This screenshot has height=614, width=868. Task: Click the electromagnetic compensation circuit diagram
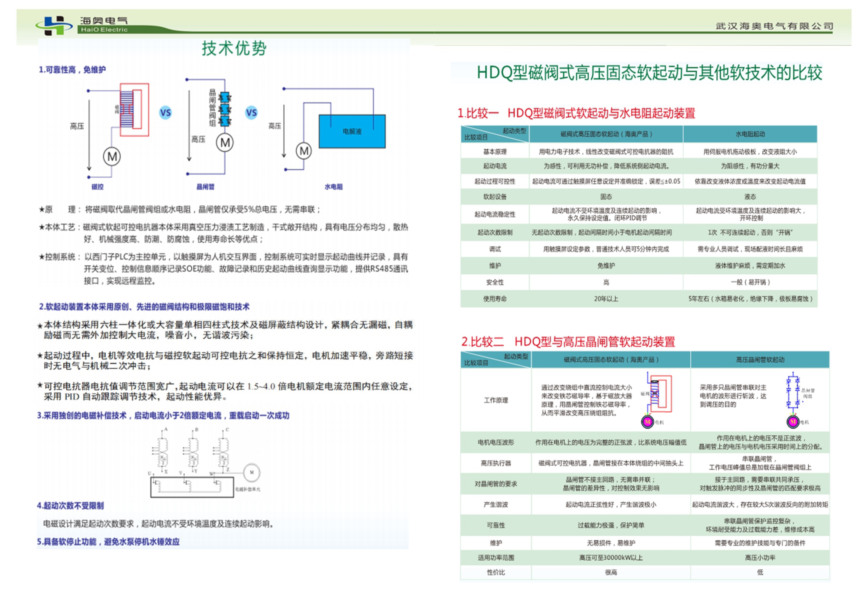(204, 462)
